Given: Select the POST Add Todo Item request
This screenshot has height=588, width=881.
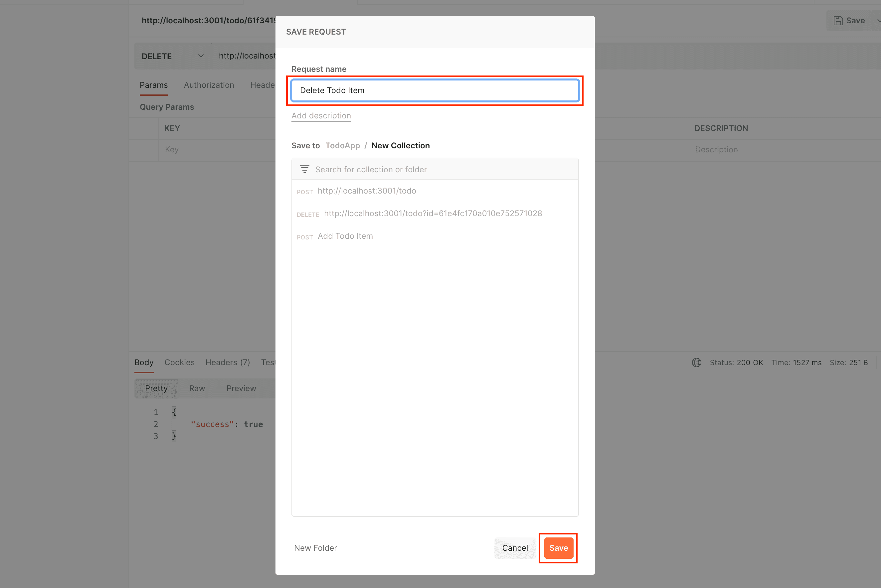Looking at the screenshot, I should click(435, 236).
